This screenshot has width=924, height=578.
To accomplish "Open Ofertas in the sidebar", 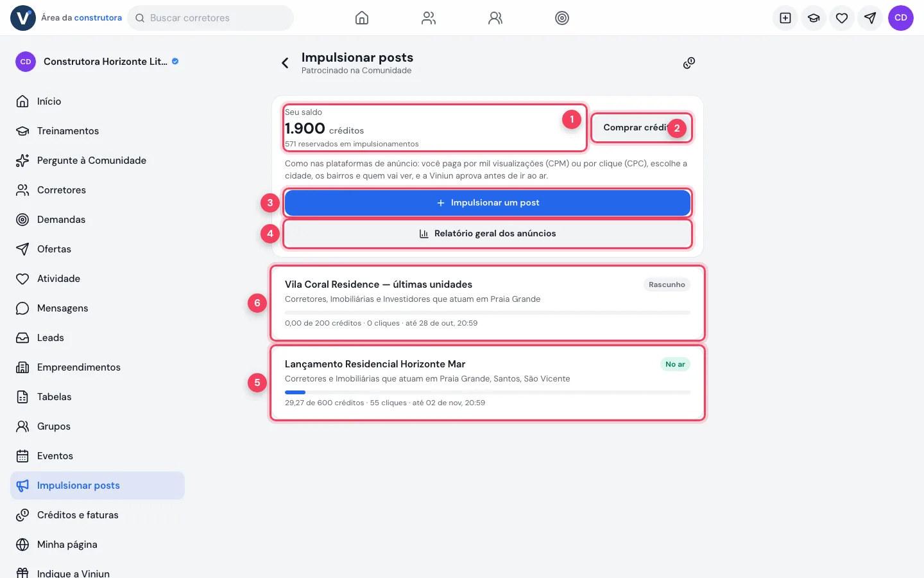I will [98, 249].
